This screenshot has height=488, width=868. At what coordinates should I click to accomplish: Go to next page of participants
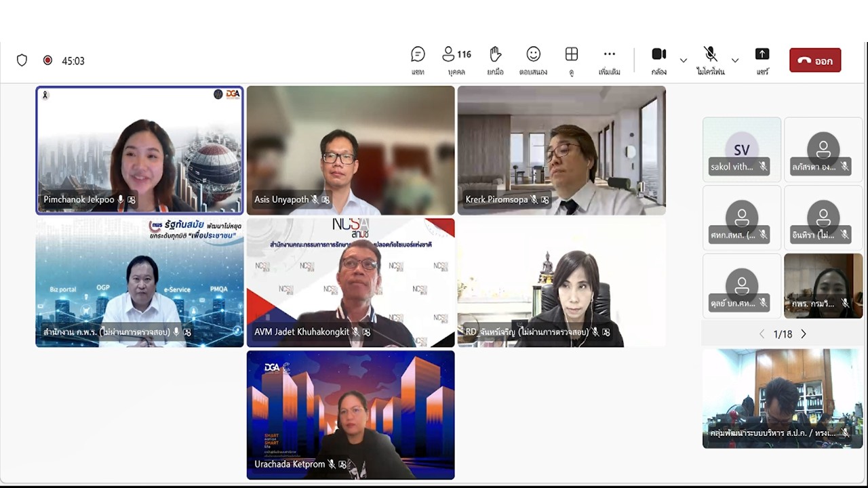click(804, 334)
